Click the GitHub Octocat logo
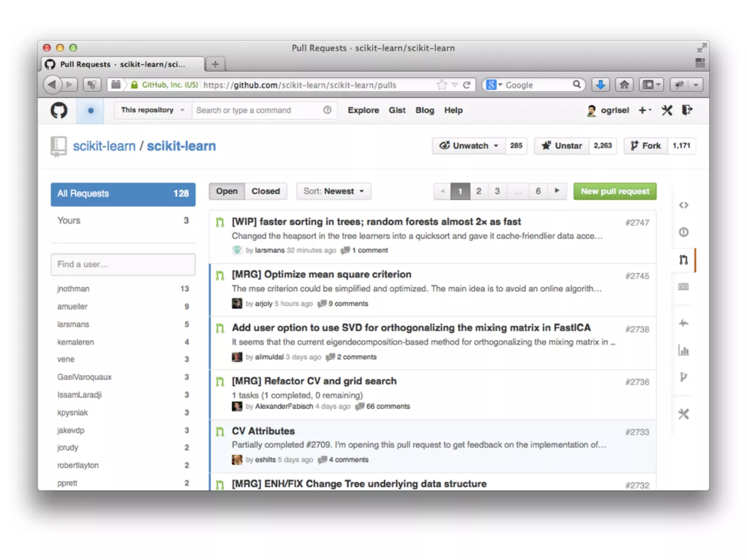The height and width of the screenshot is (560, 747). (59, 110)
